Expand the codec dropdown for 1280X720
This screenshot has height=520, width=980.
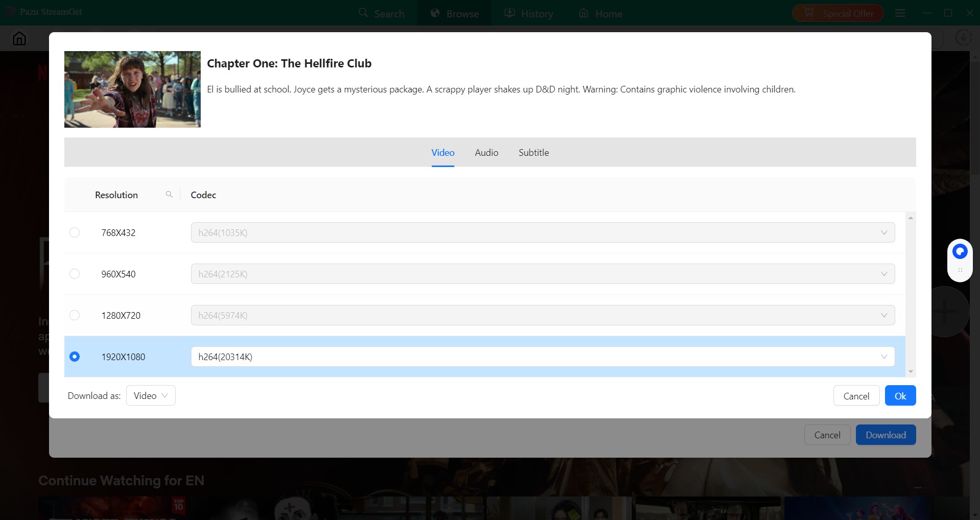pos(885,315)
